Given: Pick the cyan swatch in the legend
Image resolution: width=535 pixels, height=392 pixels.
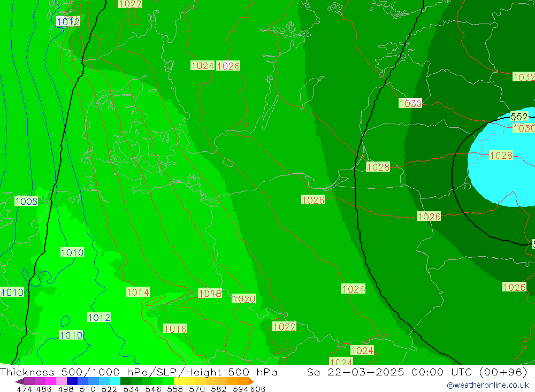Looking at the screenshot, I should 115,381.
